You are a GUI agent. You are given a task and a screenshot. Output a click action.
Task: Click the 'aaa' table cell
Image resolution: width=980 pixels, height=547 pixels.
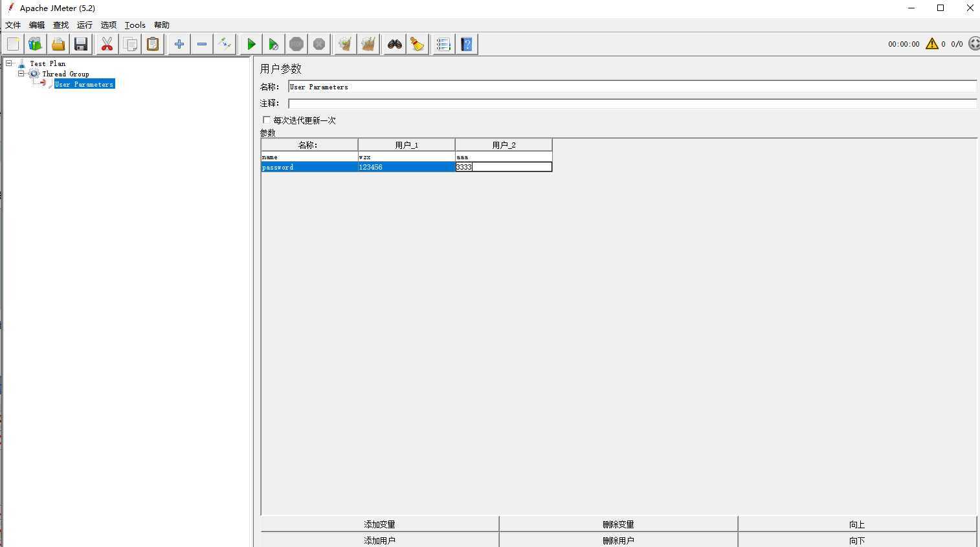click(504, 157)
